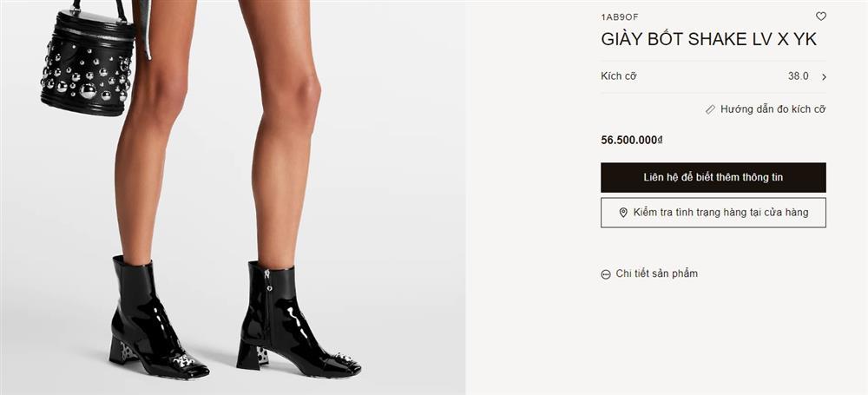Click the ellipsis circle icon before Chi tiết sản phẩm
Screen dimensions: 868x395
pyautogui.click(x=606, y=274)
